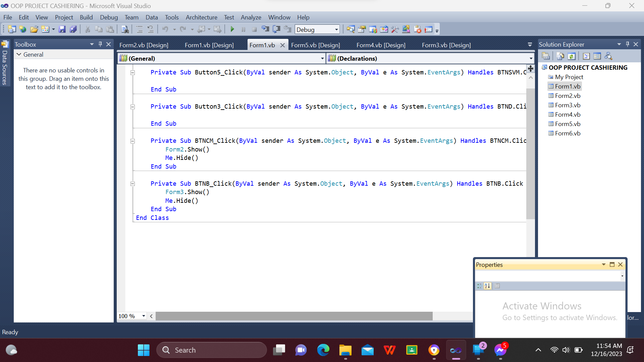The width and height of the screenshot is (644, 362).
Task: Click the Start Debugging play icon
Action: coord(232,29)
